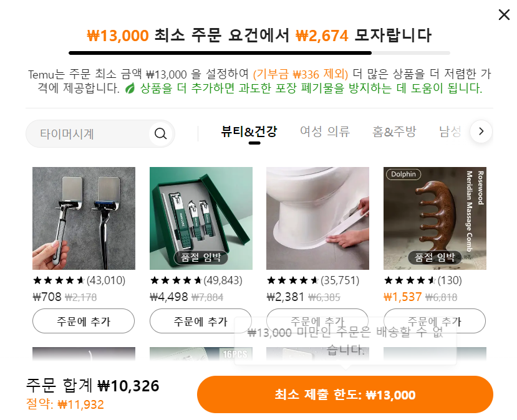Add the ₩4,498 nail clipper set to order
Viewport: 517px width, 420px height.
[x=200, y=321]
